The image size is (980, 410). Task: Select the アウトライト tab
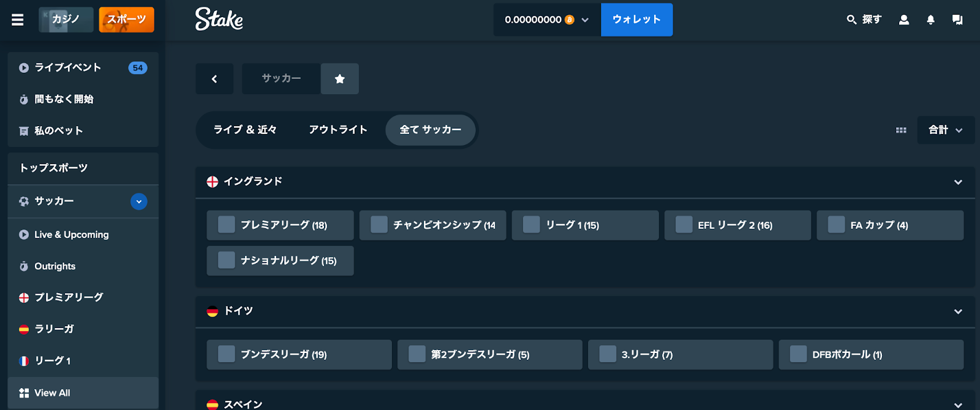(338, 130)
